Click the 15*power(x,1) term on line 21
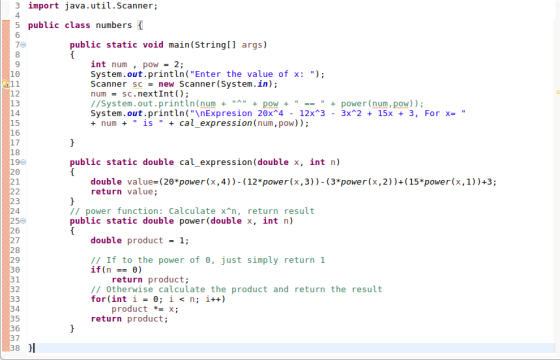Screen dimensions: 560x360 (x=442, y=182)
